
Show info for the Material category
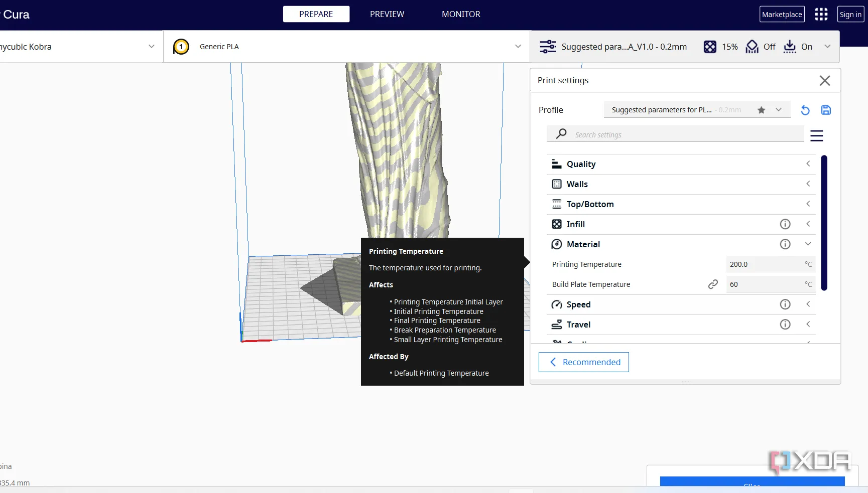pos(785,244)
